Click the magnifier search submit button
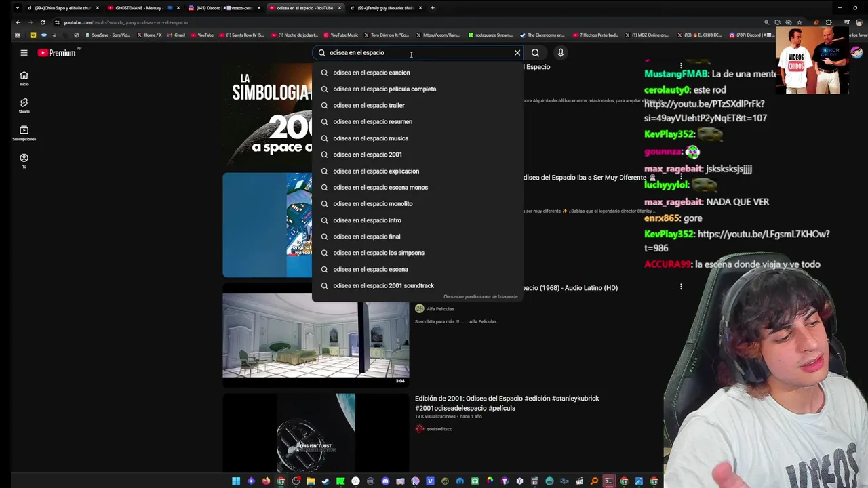Screen dimensions: 868x488 pyautogui.click(x=535, y=52)
